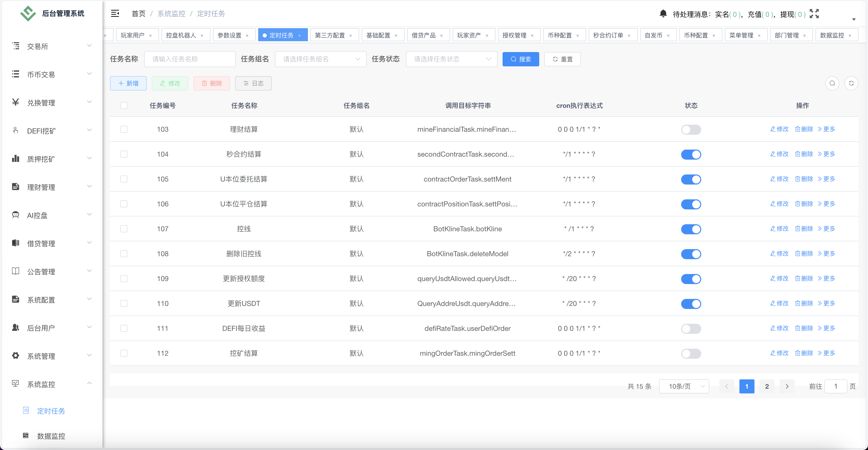Click the 搜索 search button
Viewport: 868px width, 450px height.
(x=521, y=59)
